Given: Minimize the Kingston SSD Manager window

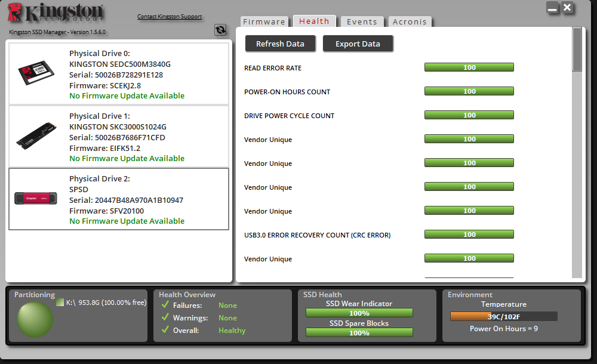Looking at the screenshot, I should click(552, 8).
